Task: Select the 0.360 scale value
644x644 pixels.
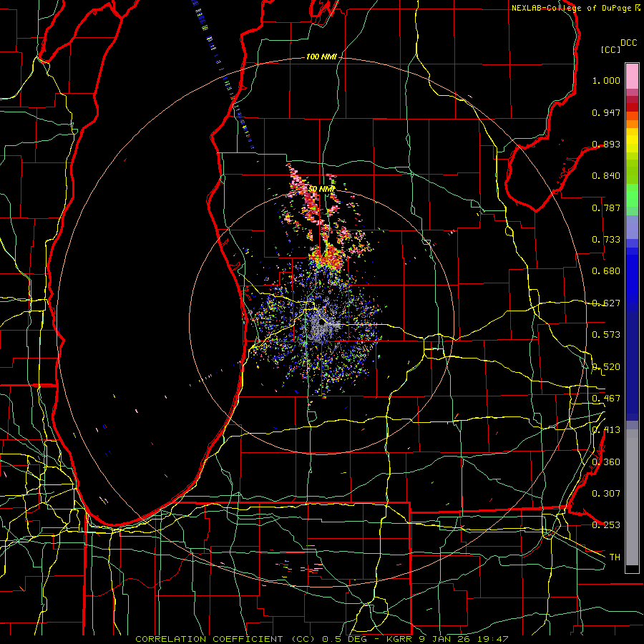Action: tap(606, 462)
